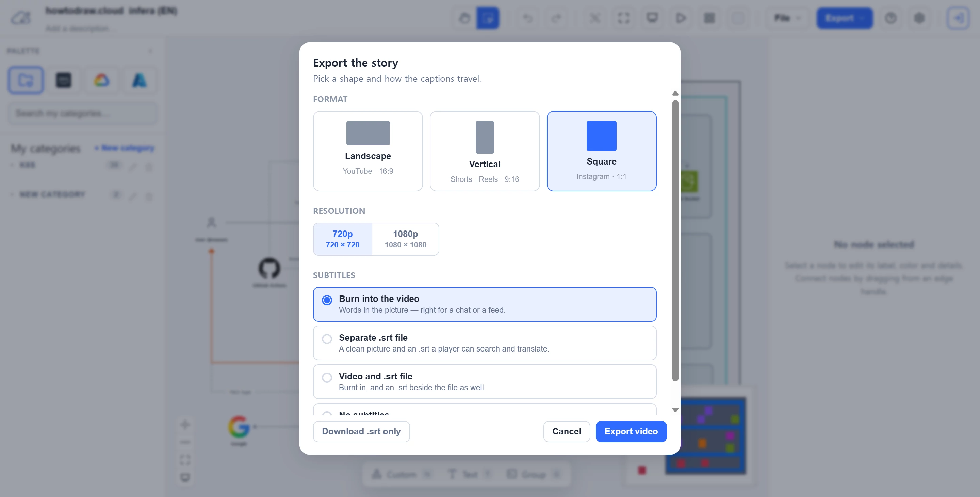Select the folder palette icon
The image size is (980, 497).
(26, 80)
